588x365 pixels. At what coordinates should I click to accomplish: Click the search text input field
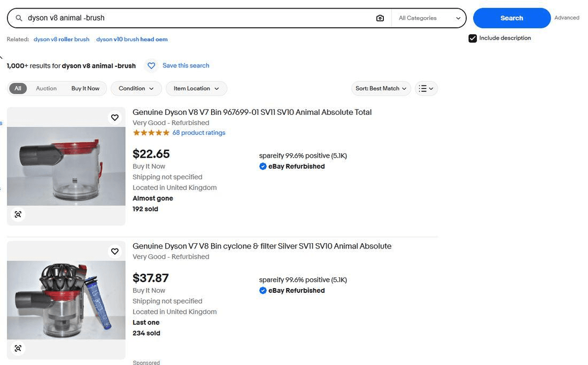(199, 18)
